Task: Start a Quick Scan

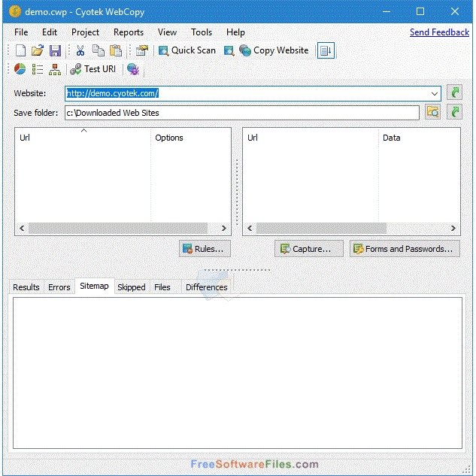Action: [x=187, y=50]
